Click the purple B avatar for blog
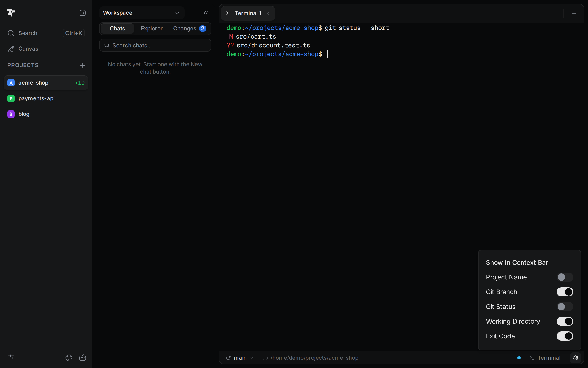 (11, 114)
